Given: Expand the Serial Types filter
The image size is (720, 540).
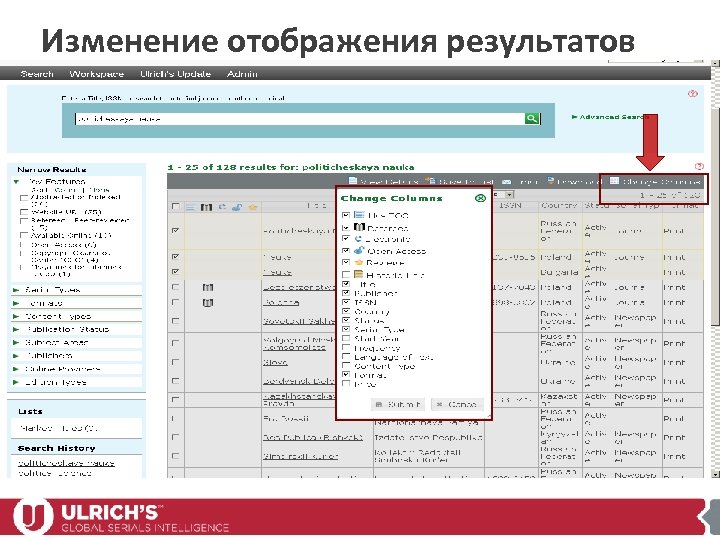Looking at the screenshot, I should coord(16,290).
